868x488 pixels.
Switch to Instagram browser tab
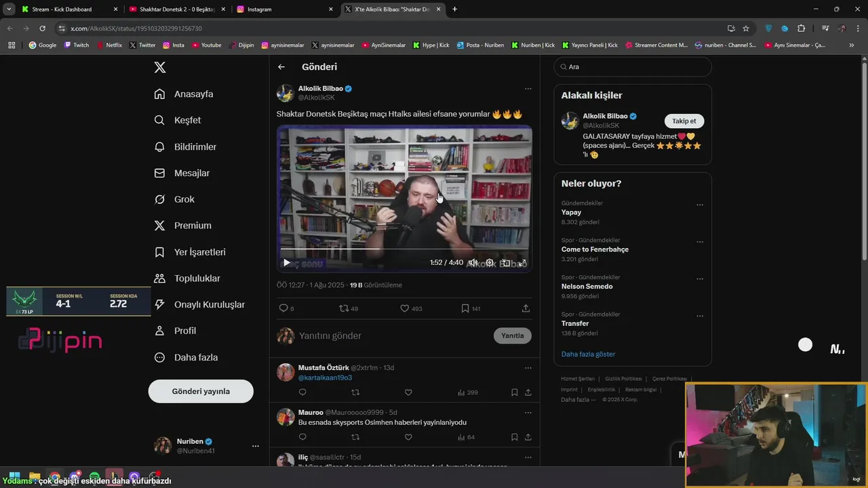(x=285, y=9)
